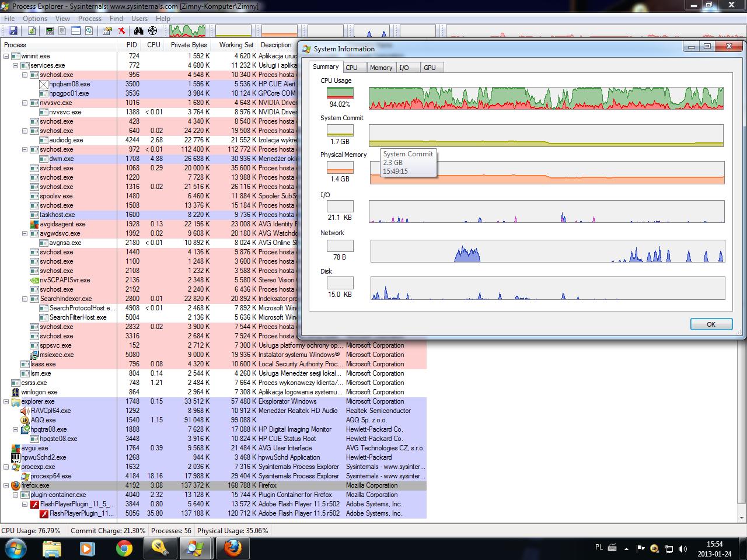Select the csrss.exe process row
747x560 pixels.
click(x=213, y=383)
